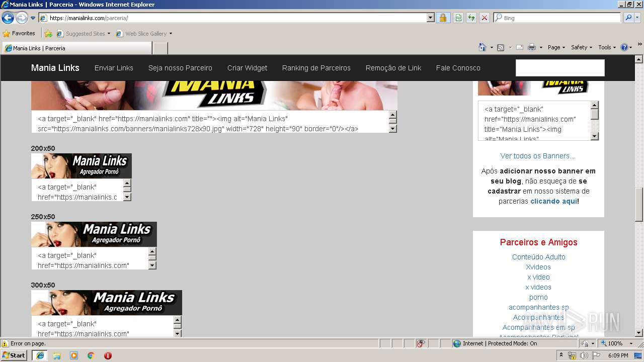This screenshot has height=362, width=644.
Task: Follow the clicando aqui link
Action: 553,201
